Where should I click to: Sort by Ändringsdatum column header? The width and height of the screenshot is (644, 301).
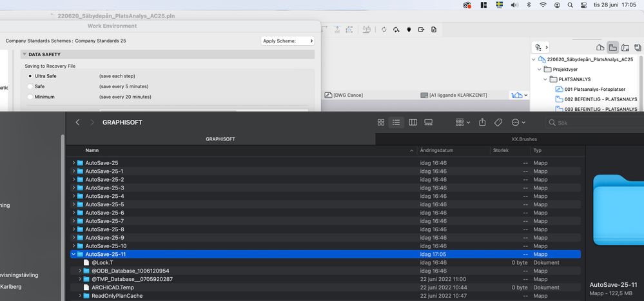(x=436, y=150)
